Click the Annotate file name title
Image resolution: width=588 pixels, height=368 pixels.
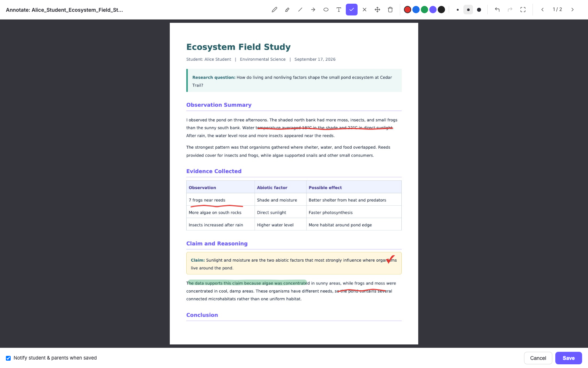tap(65, 10)
